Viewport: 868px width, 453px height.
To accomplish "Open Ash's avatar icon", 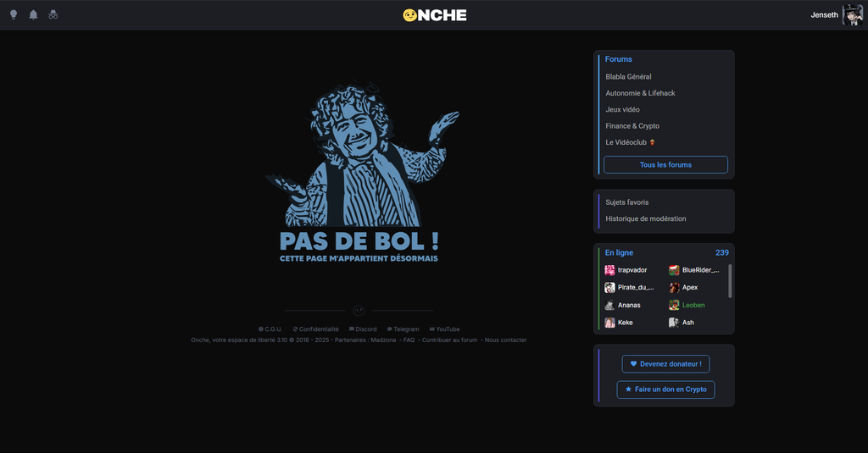I will (x=674, y=323).
